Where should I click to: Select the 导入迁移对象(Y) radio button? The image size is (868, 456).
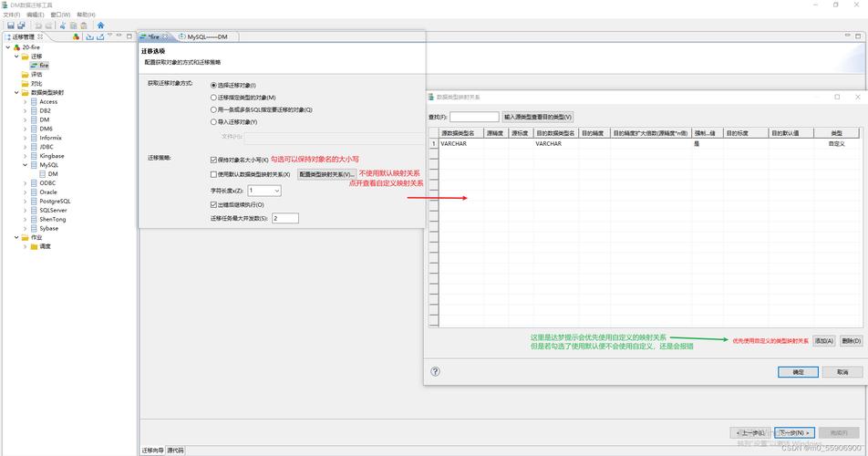pyautogui.click(x=213, y=121)
